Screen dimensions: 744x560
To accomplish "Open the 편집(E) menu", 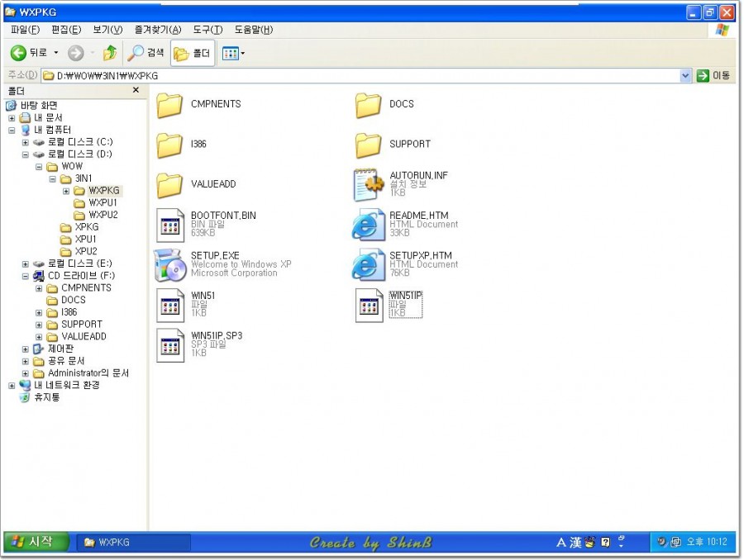I will (66, 30).
